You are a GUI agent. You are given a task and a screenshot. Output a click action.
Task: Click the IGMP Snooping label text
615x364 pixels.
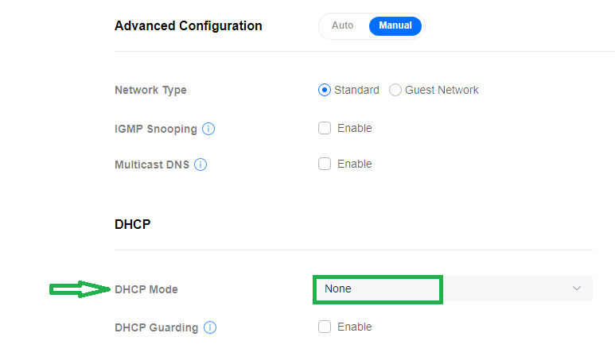pos(155,129)
